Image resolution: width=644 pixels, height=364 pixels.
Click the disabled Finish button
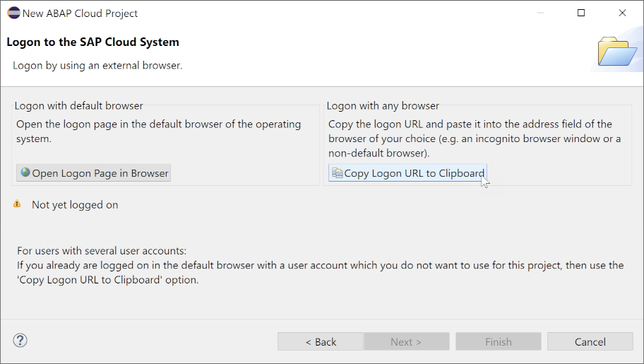tap(499, 342)
